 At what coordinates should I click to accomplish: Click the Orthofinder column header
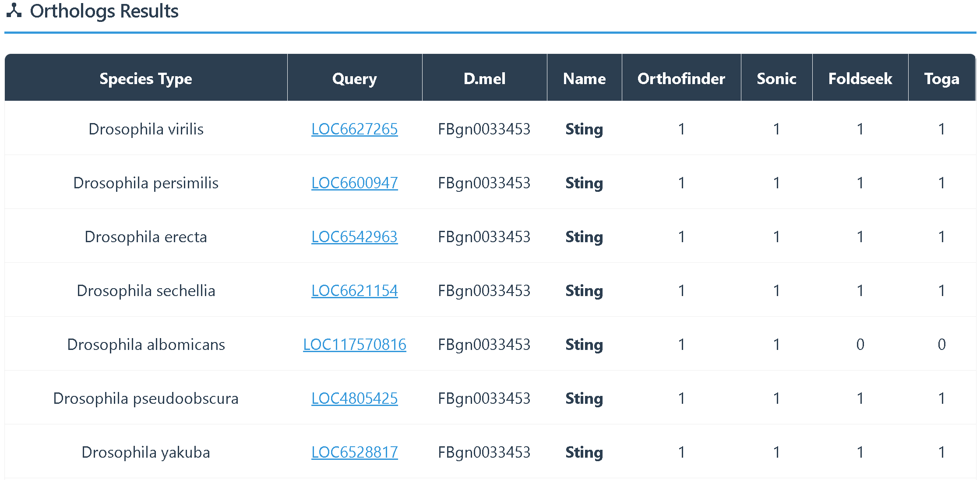click(x=681, y=79)
